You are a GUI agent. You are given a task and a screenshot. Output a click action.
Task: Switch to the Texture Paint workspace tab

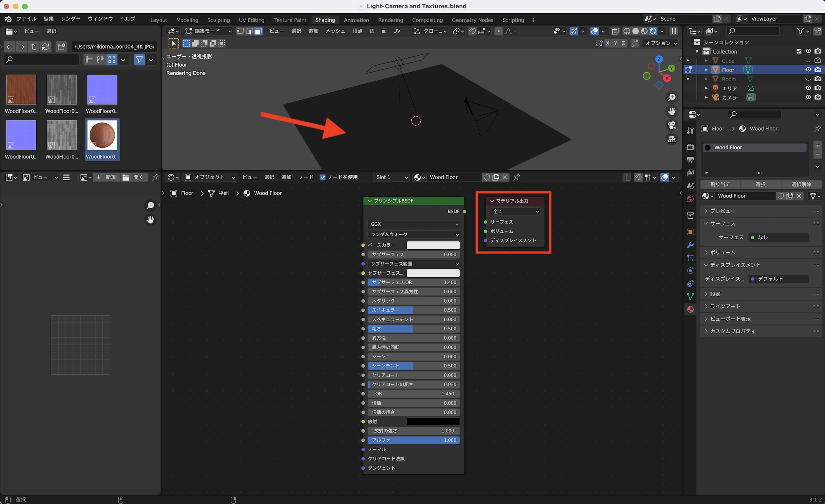(x=290, y=20)
